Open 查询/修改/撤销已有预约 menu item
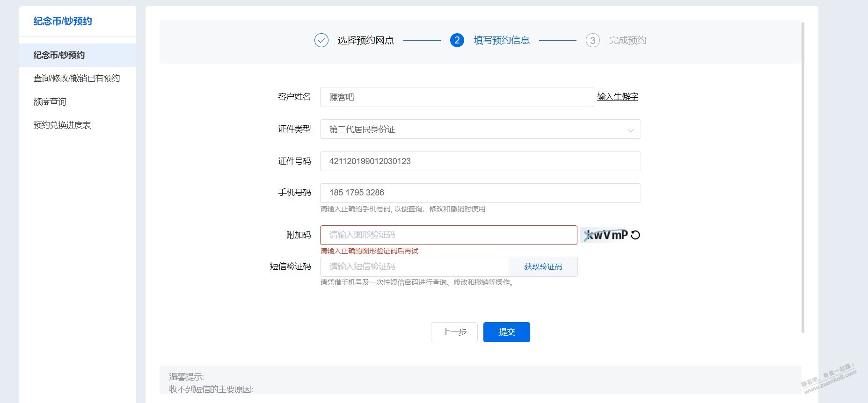Viewport: 868px width, 403px height. (78, 79)
